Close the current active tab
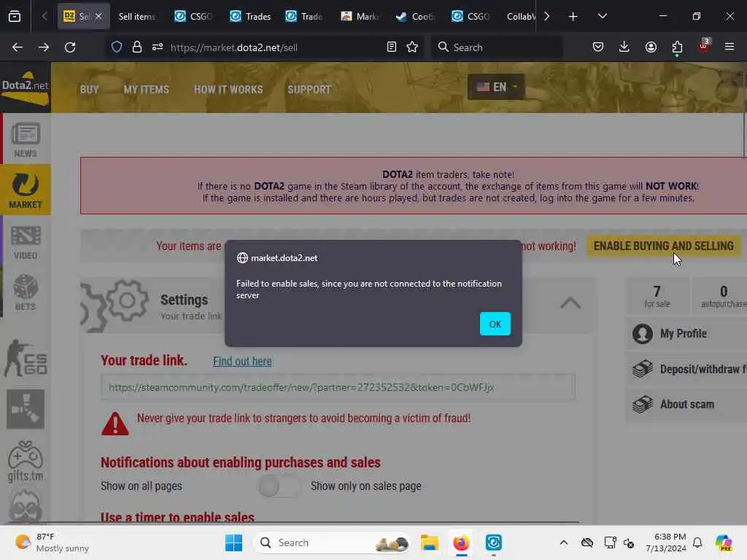Screen dimensions: 747x560 coord(98,16)
